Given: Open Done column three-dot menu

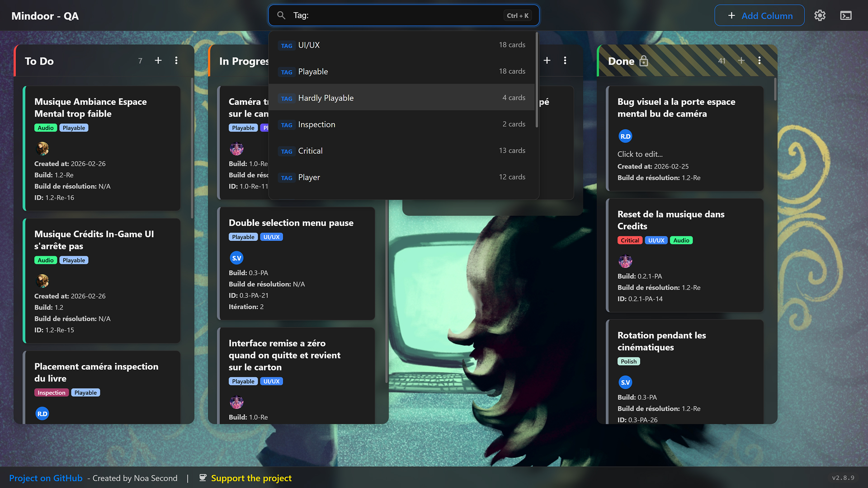Looking at the screenshot, I should (x=759, y=61).
